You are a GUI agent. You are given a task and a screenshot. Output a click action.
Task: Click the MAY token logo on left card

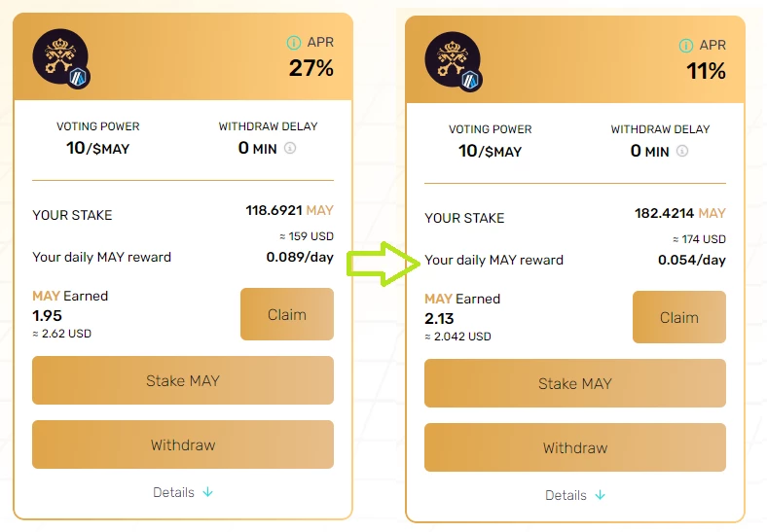click(60, 55)
